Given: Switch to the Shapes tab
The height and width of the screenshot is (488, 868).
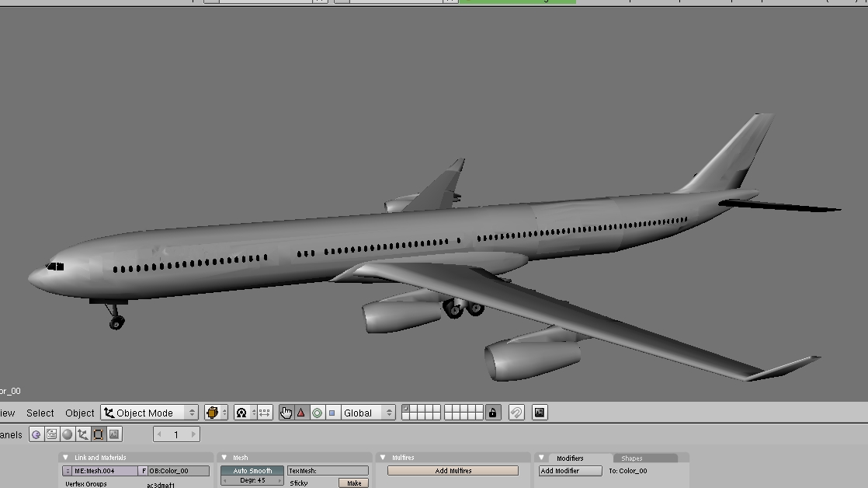Looking at the screenshot, I should point(632,458).
